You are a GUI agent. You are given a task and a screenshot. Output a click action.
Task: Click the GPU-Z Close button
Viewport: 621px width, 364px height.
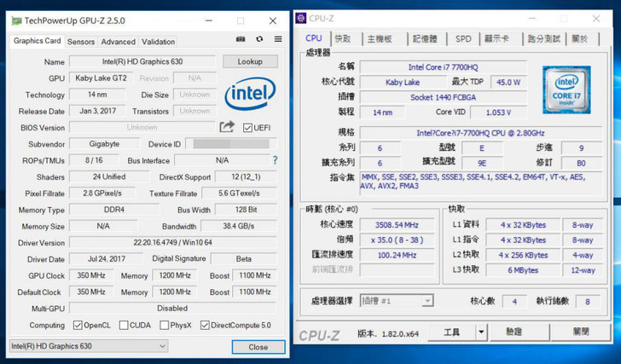coord(258,347)
